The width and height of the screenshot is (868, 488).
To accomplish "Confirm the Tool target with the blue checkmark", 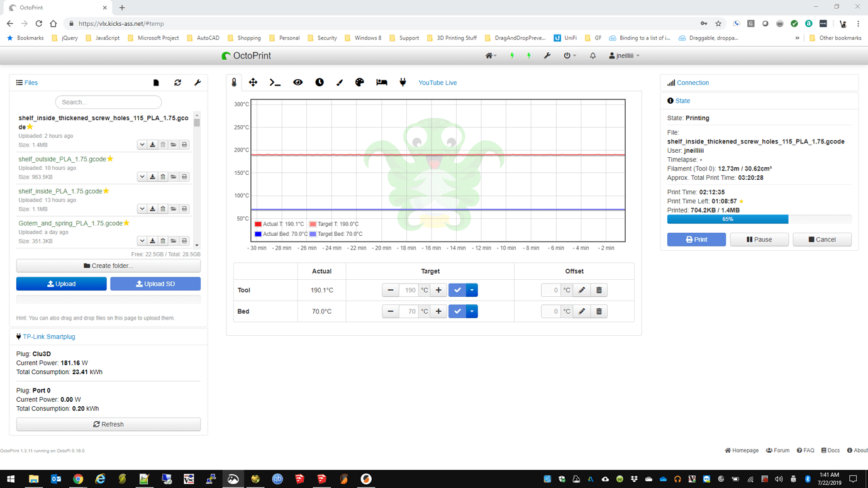I will 457,290.
